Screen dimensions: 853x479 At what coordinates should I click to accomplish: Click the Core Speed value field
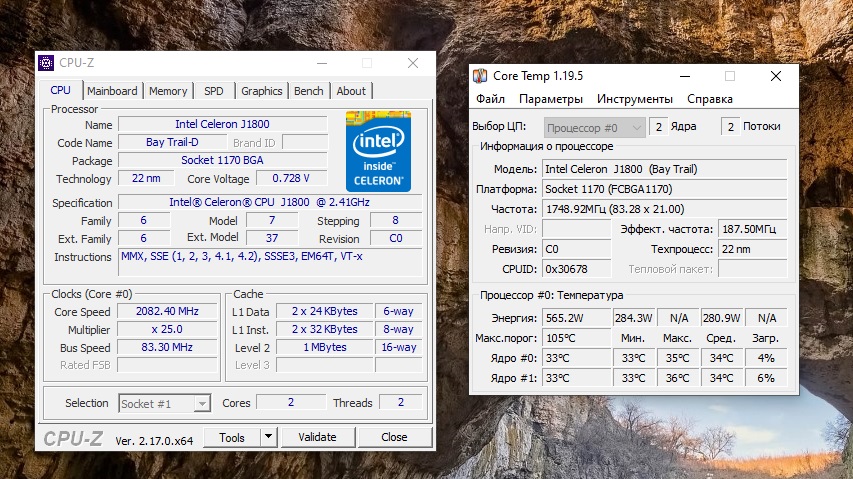(x=167, y=311)
